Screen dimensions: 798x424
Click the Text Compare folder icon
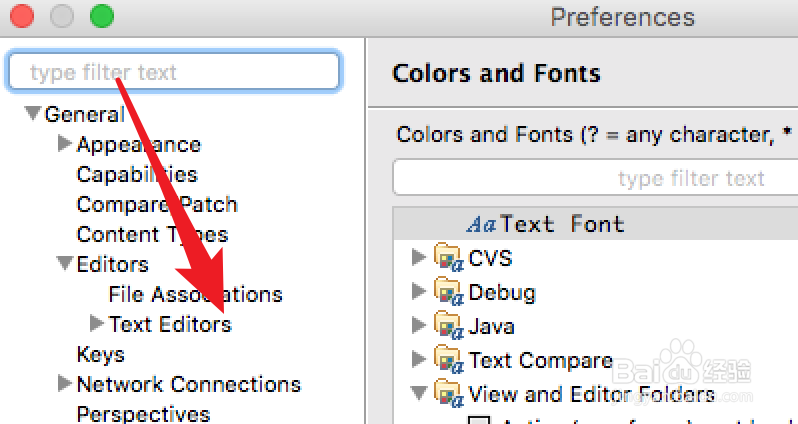pos(447,360)
